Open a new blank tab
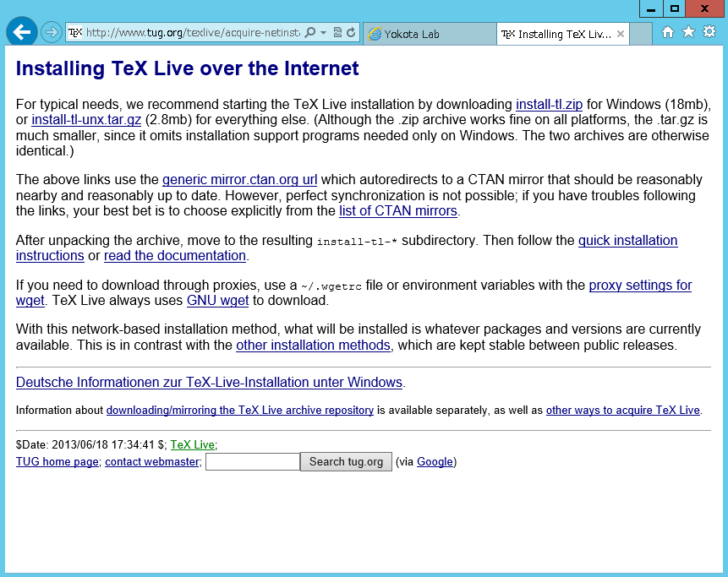Image resolution: width=728 pixels, height=577 pixels. point(642,34)
